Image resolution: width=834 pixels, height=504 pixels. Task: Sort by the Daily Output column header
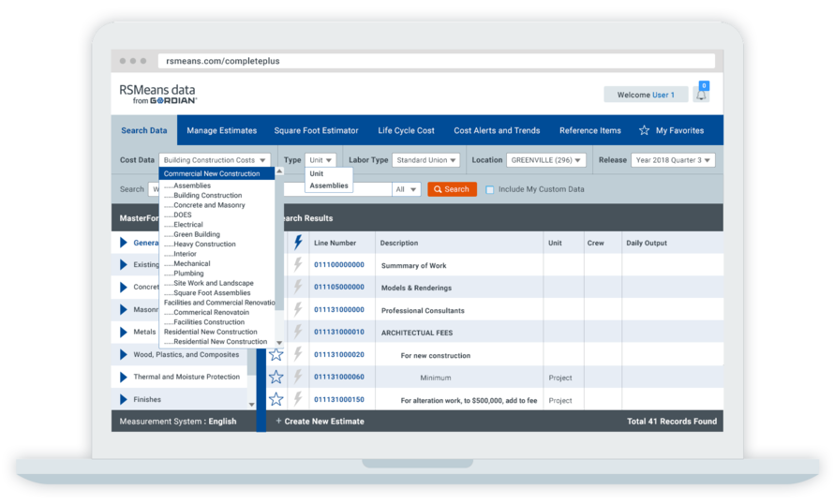(647, 243)
